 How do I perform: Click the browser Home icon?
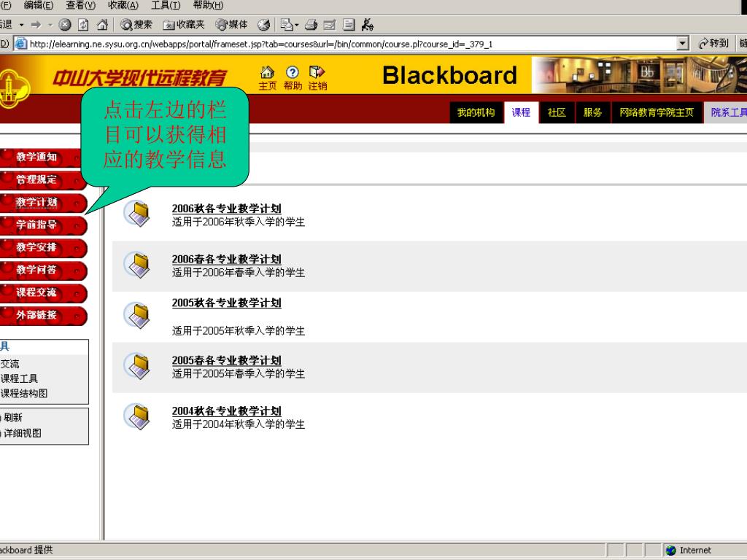pos(102,24)
